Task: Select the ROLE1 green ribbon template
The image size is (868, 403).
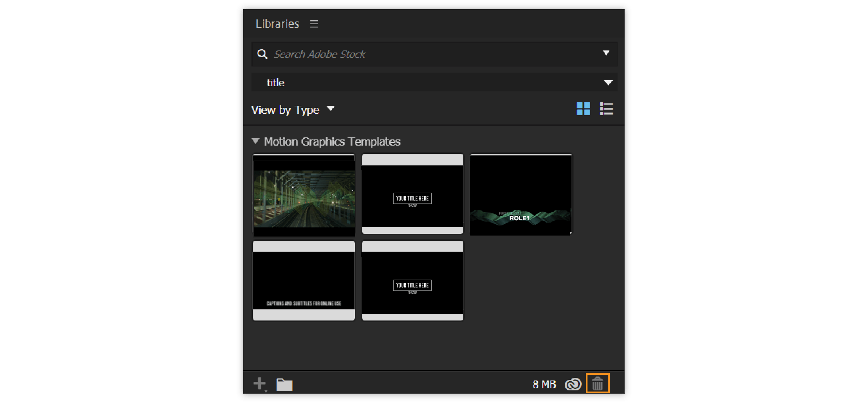Action: (521, 195)
